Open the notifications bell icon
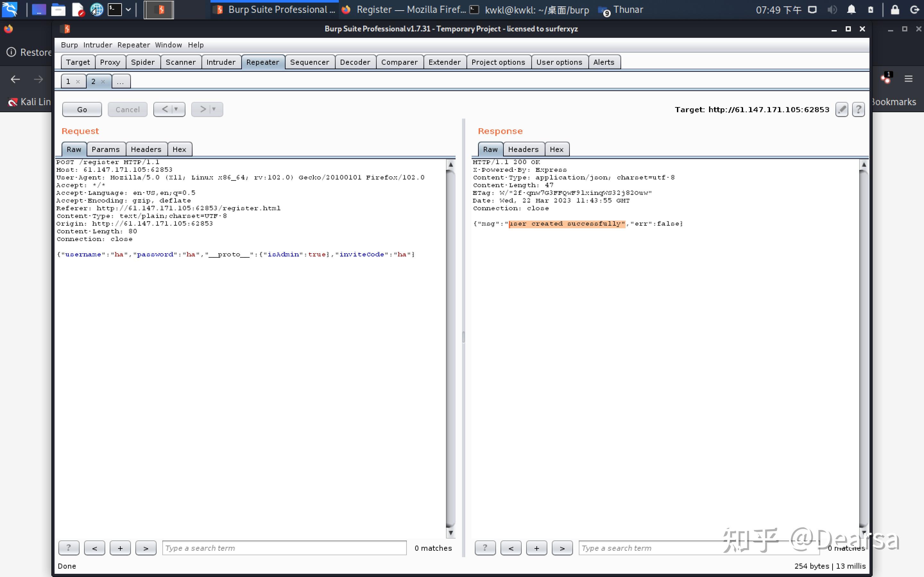 click(851, 10)
